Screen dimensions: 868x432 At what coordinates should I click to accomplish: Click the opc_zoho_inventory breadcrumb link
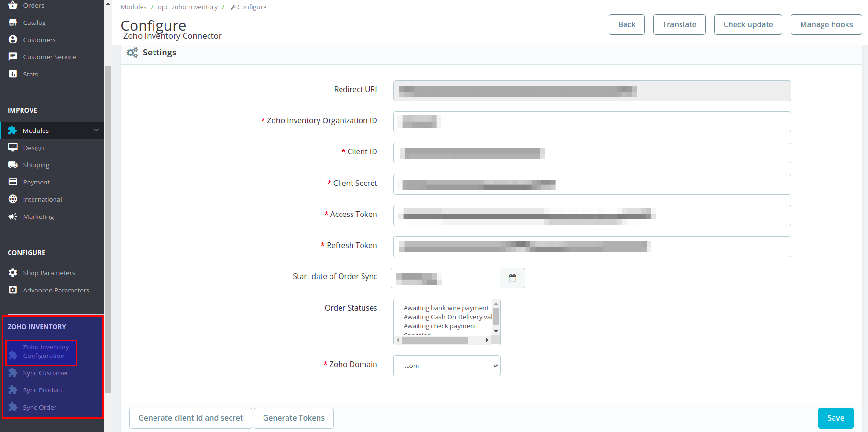[x=187, y=7]
